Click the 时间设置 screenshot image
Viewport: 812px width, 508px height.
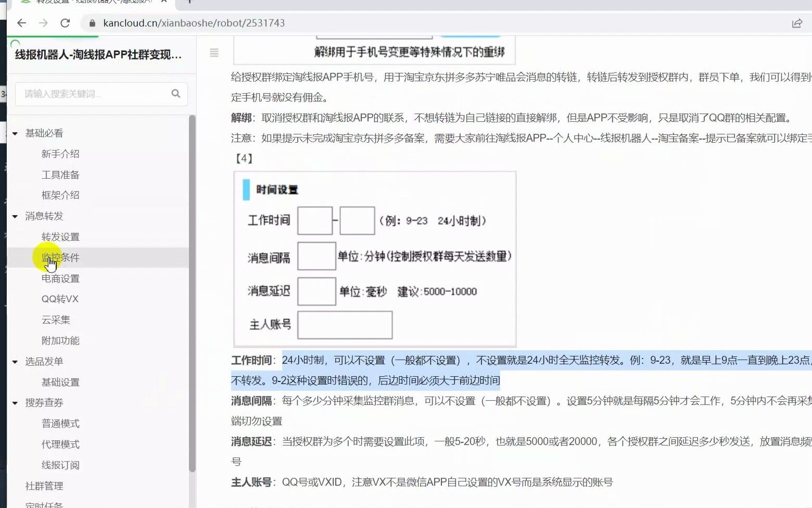pyautogui.click(x=375, y=259)
